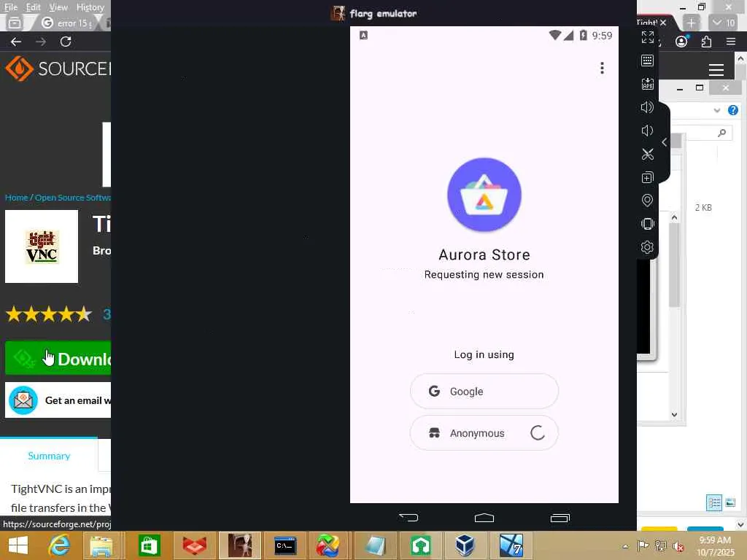Click the search magnifier in Explorer window
This screenshot has width=747, height=560.
coord(721,133)
